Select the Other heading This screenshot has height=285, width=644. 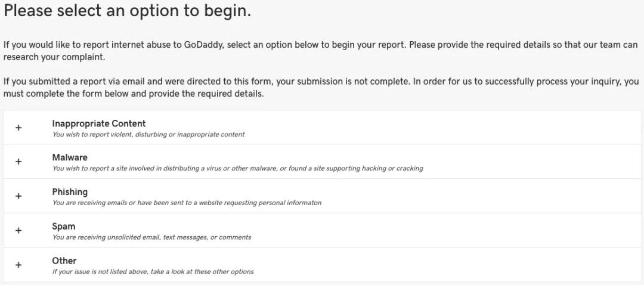click(x=64, y=261)
